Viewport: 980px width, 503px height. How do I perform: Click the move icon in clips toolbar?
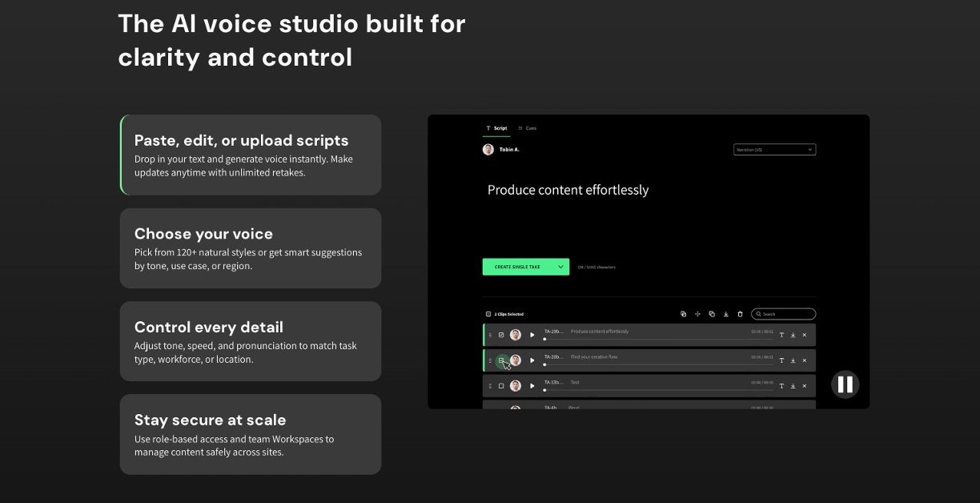(697, 314)
